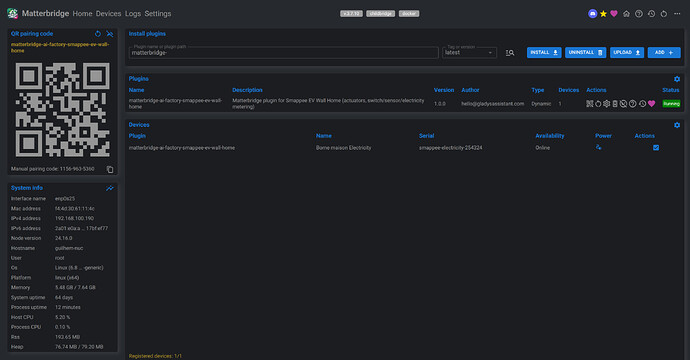Click the Serial column header in Devices
Viewport: 690px width, 360px height.
(426, 136)
